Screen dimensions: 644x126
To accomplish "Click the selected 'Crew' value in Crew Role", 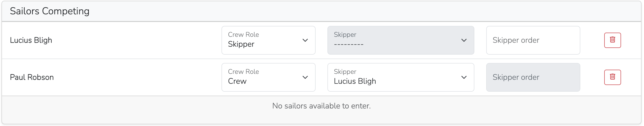I will (237, 81).
